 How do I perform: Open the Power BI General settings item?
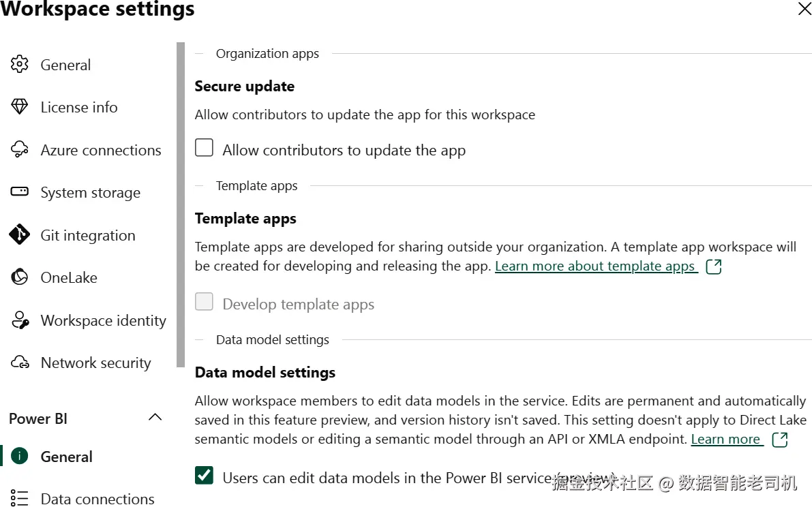pyautogui.click(x=66, y=457)
